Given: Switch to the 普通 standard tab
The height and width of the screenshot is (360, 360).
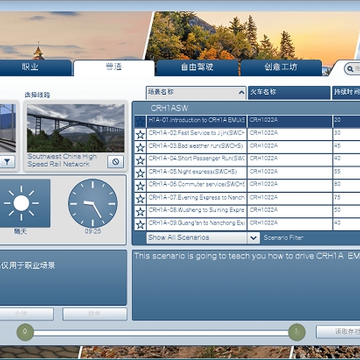Looking at the screenshot, I should point(114,68).
